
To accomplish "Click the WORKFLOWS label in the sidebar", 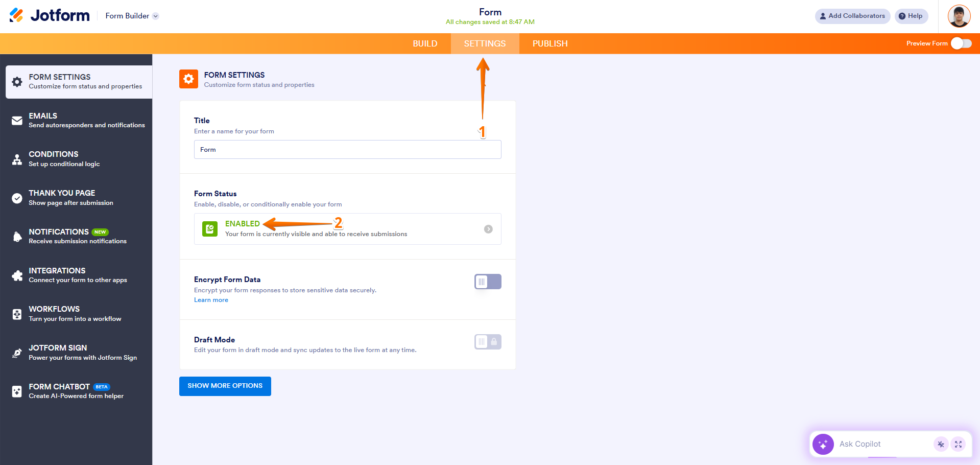I will click(x=54, y=309).
